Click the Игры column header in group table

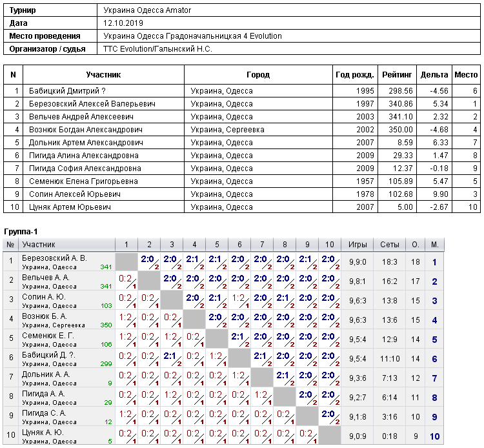(358, 245)
